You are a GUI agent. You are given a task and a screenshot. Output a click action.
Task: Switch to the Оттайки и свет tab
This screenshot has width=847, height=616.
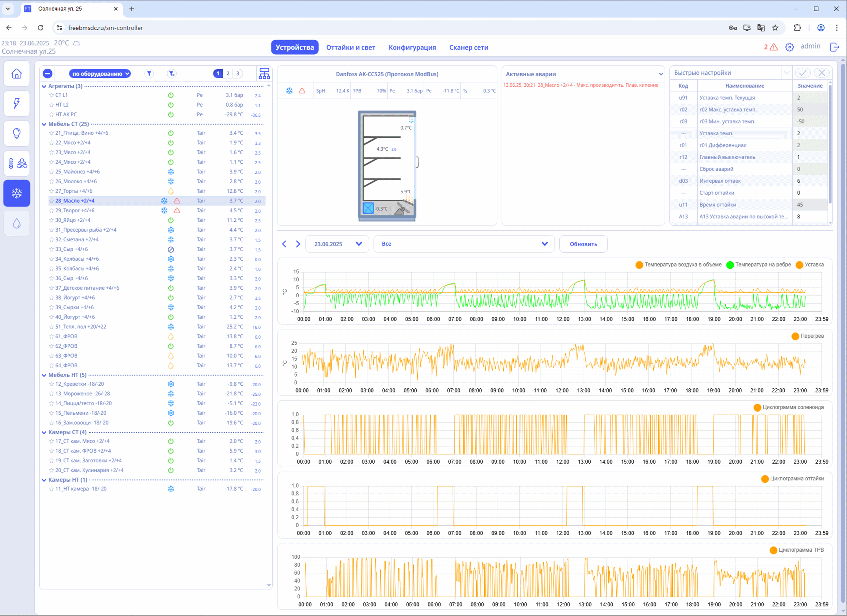[350, 47]
